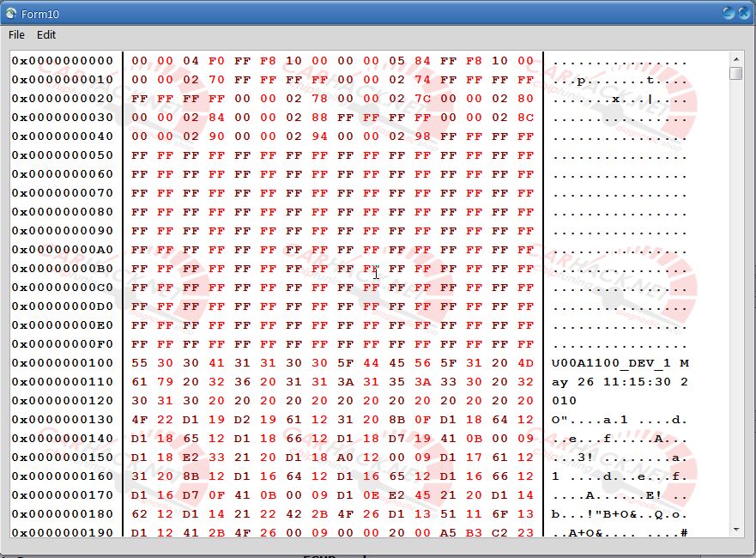Click hex byte 7C in row 0x020

(422, 99)
